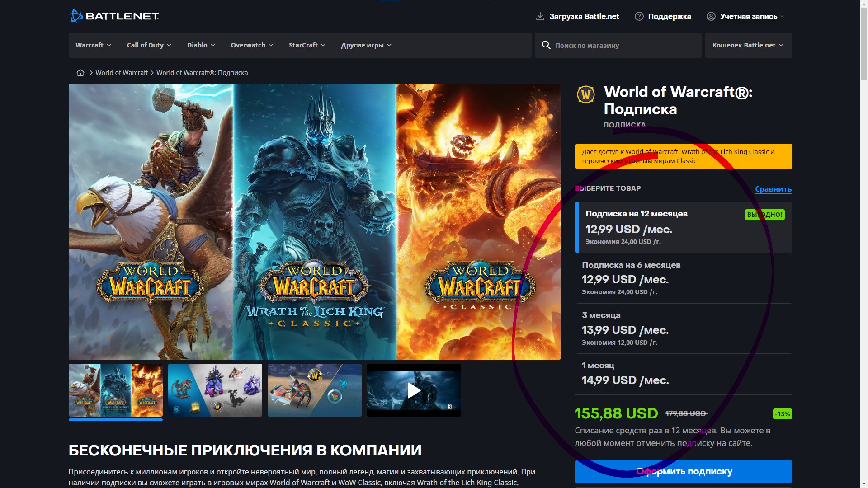Click the 155,88 USD total price
The width and height of the screenshot is (868, 488).
tap(616, 413)
